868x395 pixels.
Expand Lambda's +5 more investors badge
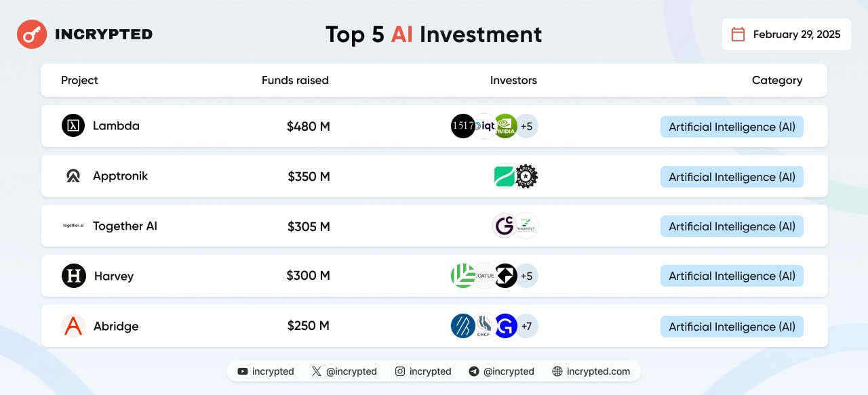click(526, 126)
